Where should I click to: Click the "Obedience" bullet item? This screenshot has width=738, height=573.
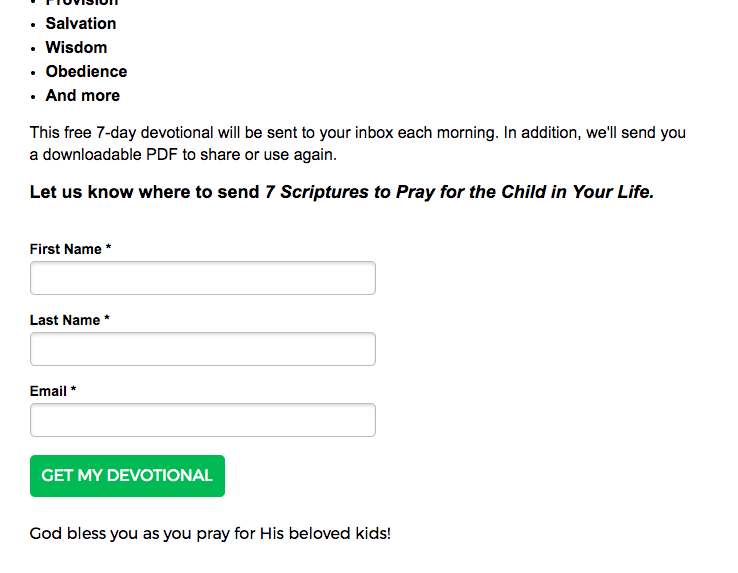pos(86,71)
